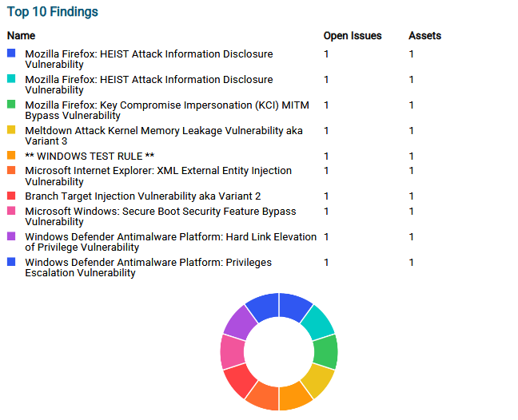Click teal swatch beside HEIST Attack finding
The width and height of the screenshot is (518, 420).
pos(11,79)
